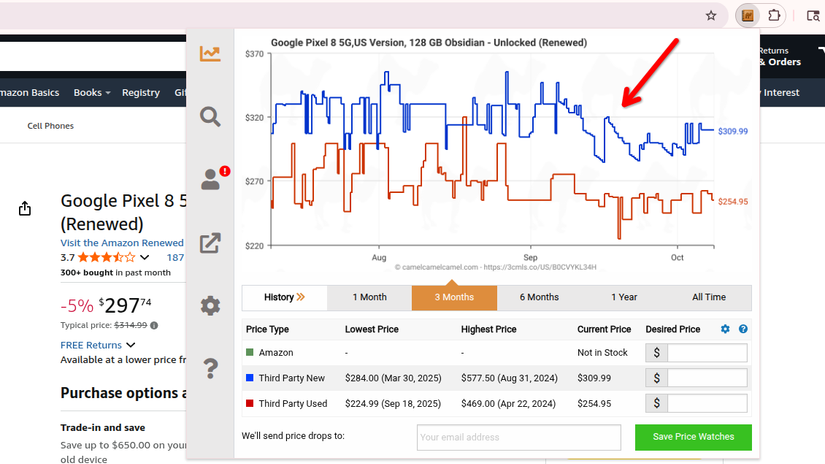Click the blue gear icon beside Desired Price
825x464 pixels.
pos(726,329)
